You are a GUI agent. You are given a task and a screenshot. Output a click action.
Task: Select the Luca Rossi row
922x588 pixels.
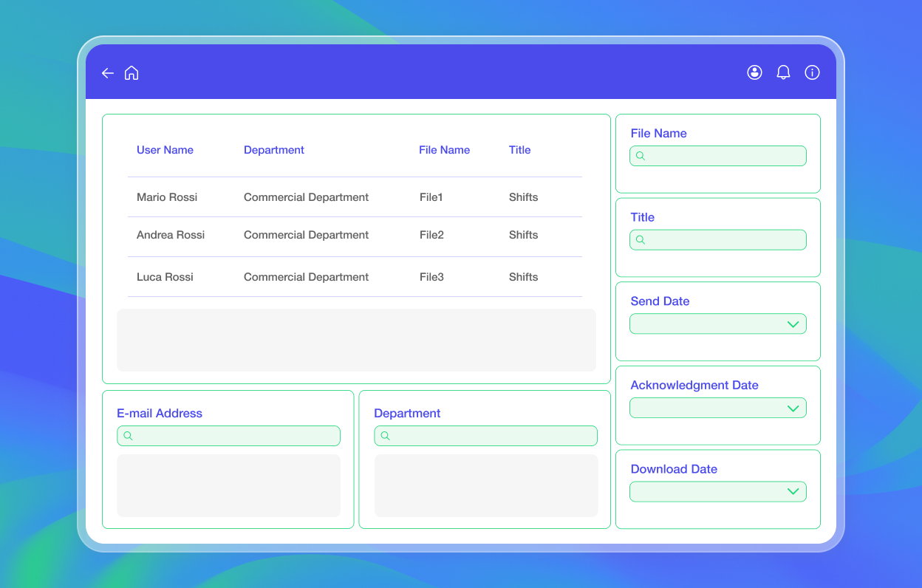pyautogui.click(x=355, y=277)
